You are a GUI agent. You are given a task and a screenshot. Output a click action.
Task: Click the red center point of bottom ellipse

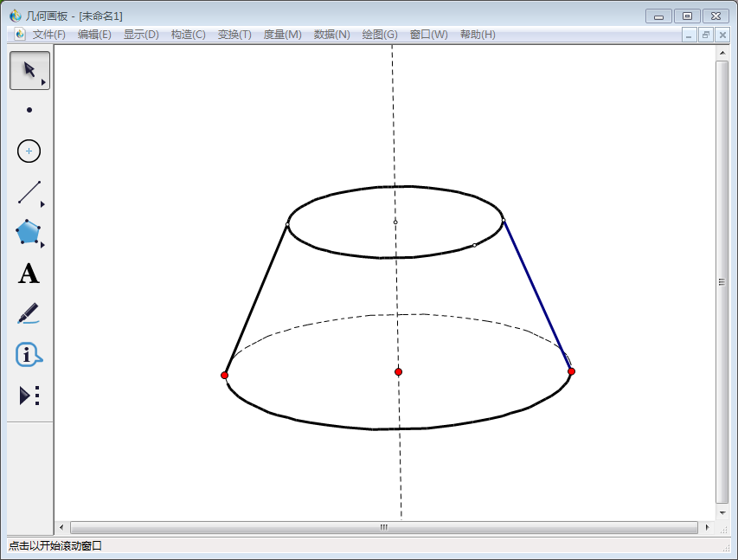pos(398,372)
